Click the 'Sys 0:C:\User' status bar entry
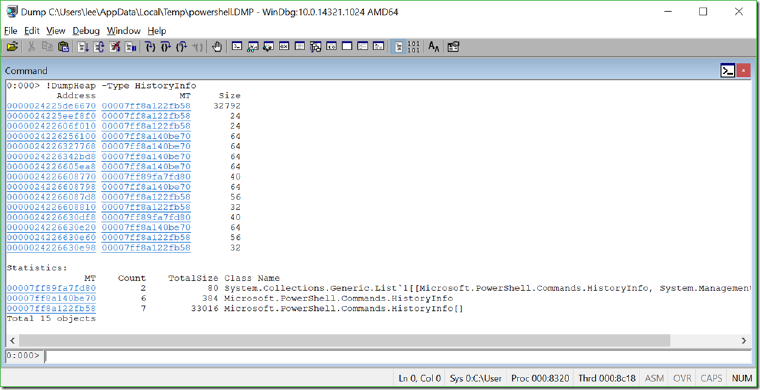The height and width of the screenshot is (390, 760). (476, 378)
